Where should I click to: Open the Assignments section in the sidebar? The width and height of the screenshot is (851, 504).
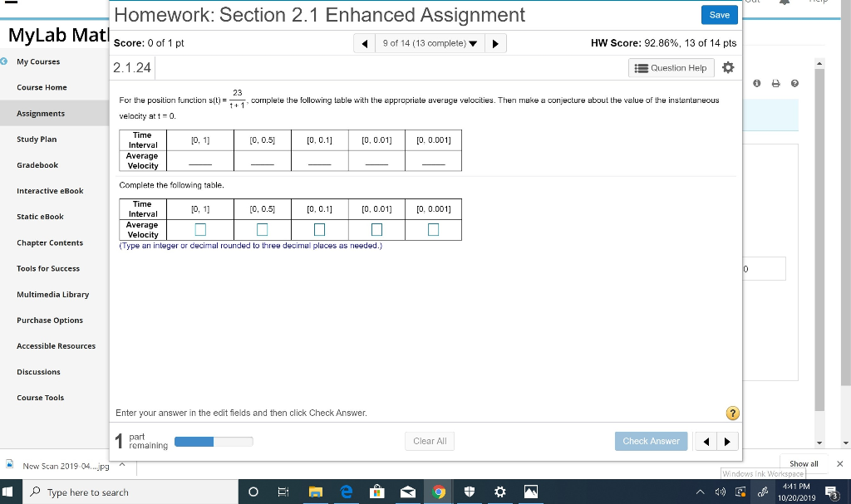tap(40, 113)
